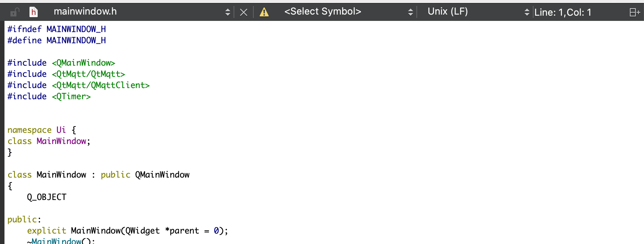Click the file lock icon
644x244 pixels.
[15, 12]
